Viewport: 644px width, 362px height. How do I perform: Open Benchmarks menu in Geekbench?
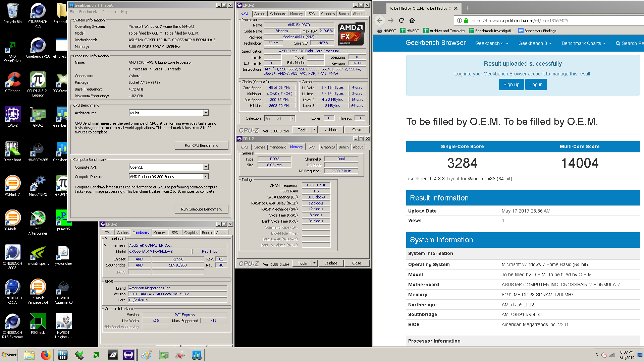[89, 12]
